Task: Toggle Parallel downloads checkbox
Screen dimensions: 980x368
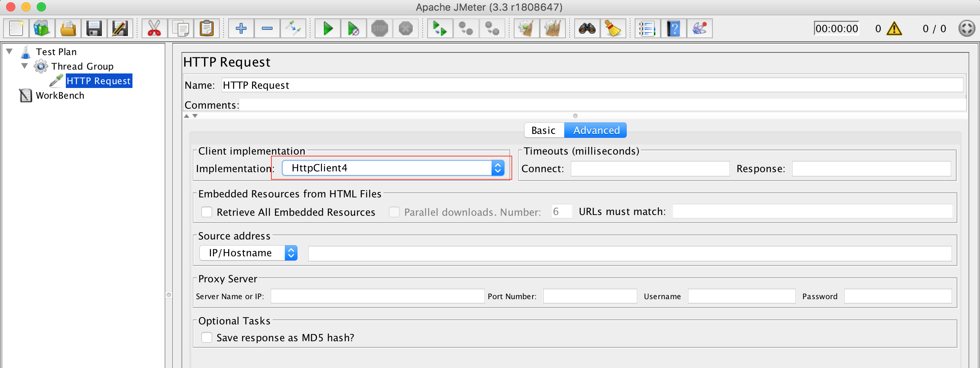Action: [x=394, y=212]
